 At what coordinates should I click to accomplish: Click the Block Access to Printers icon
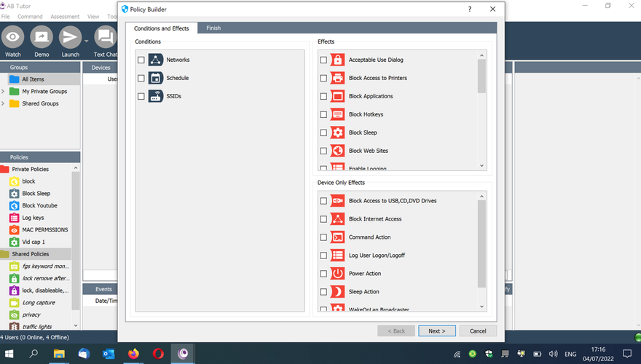click(338, 78)
